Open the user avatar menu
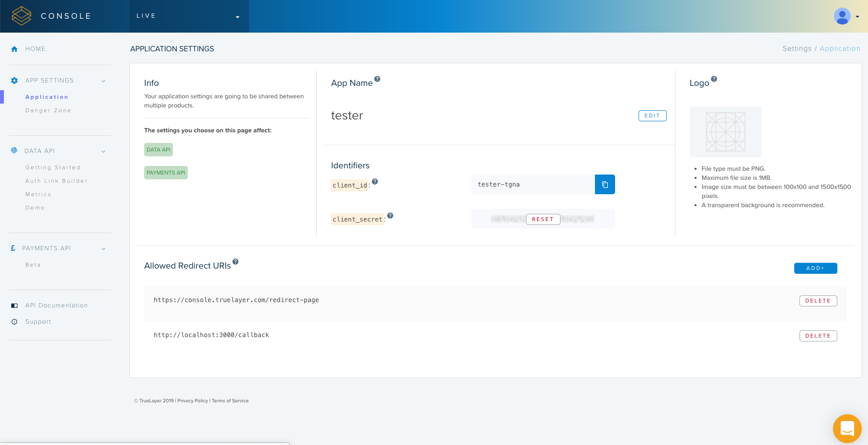The height and width of the screenshot is (445, 868). tap(842, 16)
